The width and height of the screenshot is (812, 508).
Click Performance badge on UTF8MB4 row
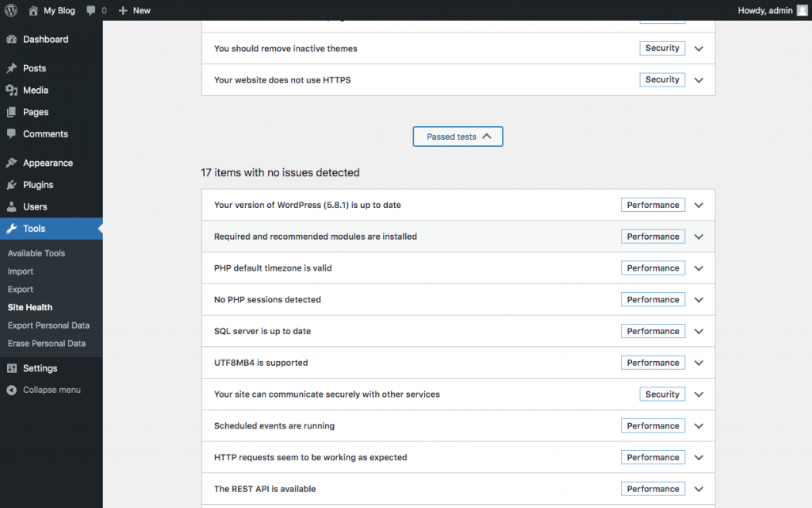click(653, 363)
